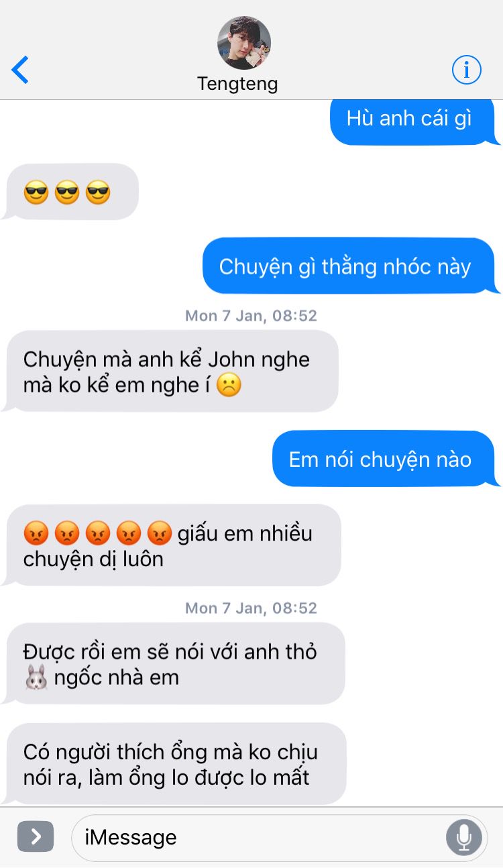The width and height of the screenshot is (503, 868).
Task: Tap the angry emoji faces message
Action: coord(173,545)
